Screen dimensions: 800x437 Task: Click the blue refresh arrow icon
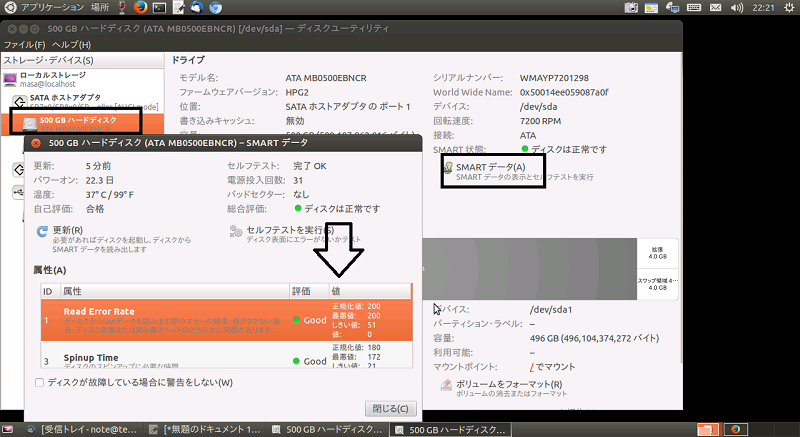[42, 232]
